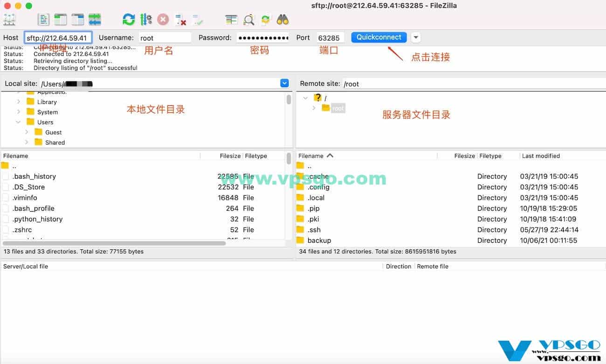
Task: Open the Quickconnect history dropdown
Action: click(415, 37)
